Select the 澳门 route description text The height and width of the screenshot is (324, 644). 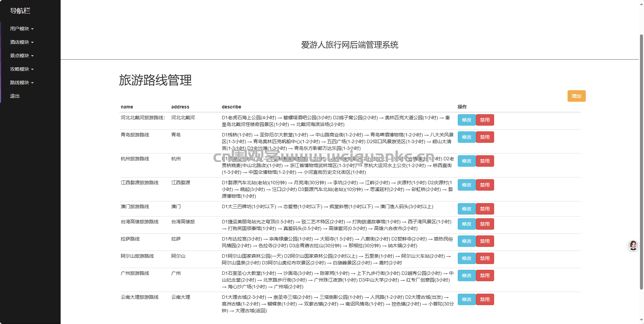click(x=327, y=206)
